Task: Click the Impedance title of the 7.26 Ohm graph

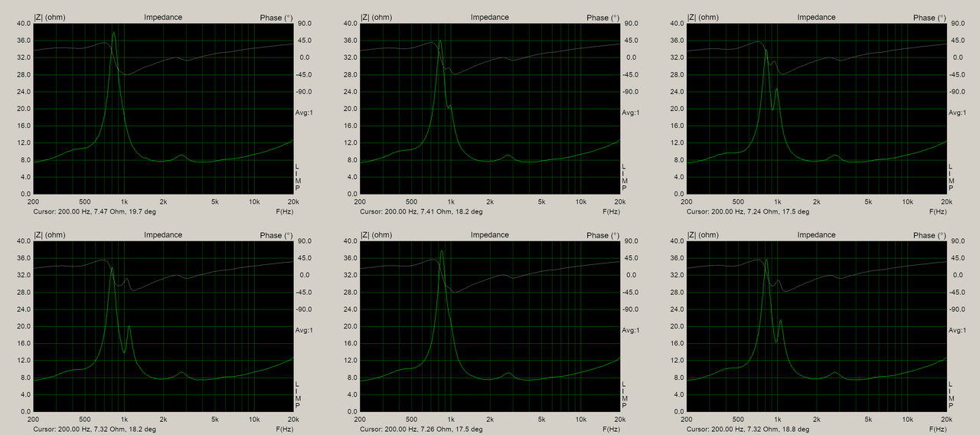Action: [x=490, y=234]
